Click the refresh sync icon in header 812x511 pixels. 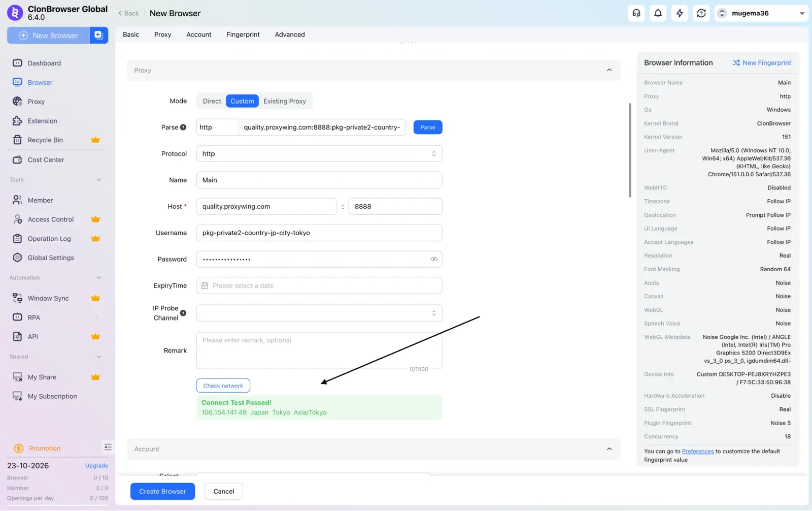[x=701, y=13]
